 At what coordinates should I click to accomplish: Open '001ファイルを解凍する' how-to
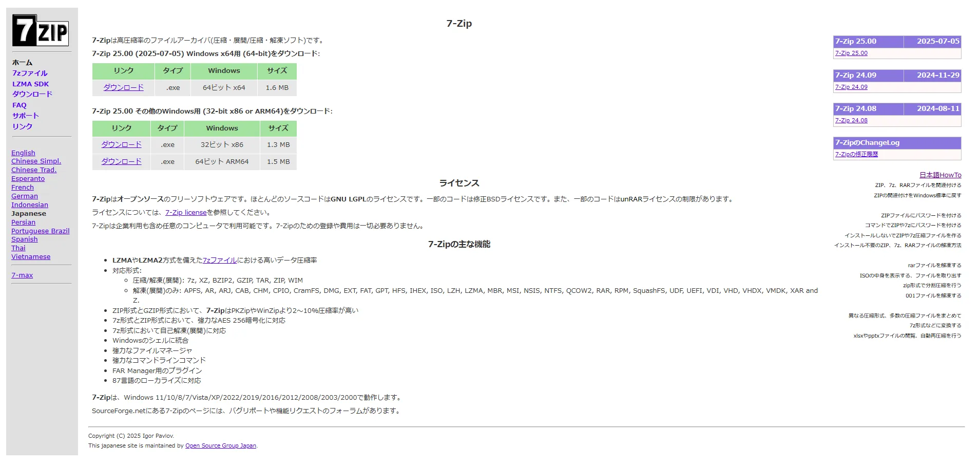click(933, 295)
